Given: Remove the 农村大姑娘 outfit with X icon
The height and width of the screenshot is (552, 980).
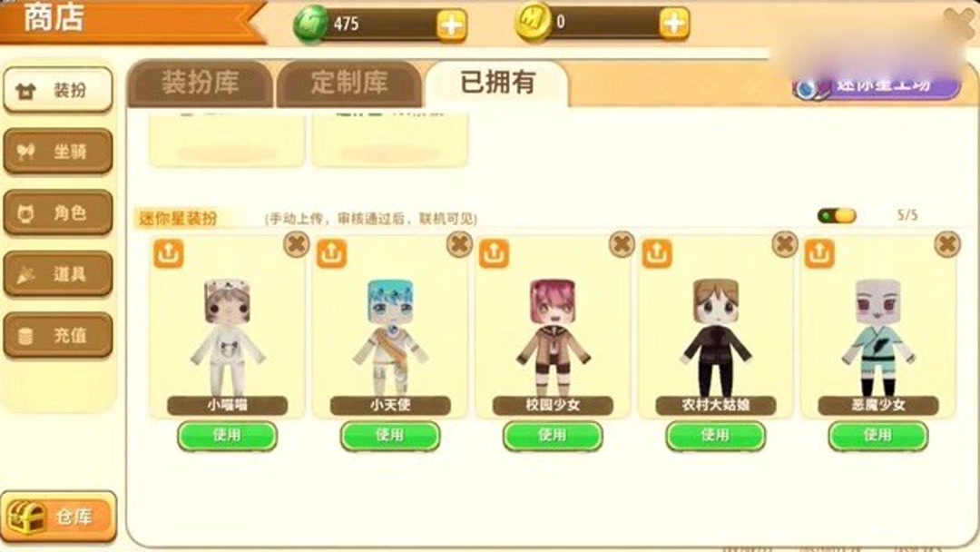Looking at the screenshot, I should tap(784, 244).
